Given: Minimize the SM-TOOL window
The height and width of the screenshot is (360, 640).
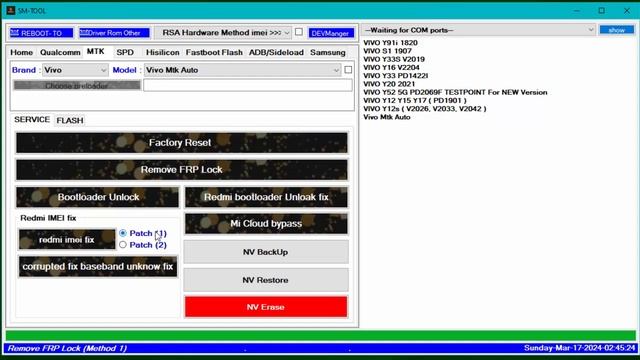Looking at the screenshot, I should pos(577,11).
